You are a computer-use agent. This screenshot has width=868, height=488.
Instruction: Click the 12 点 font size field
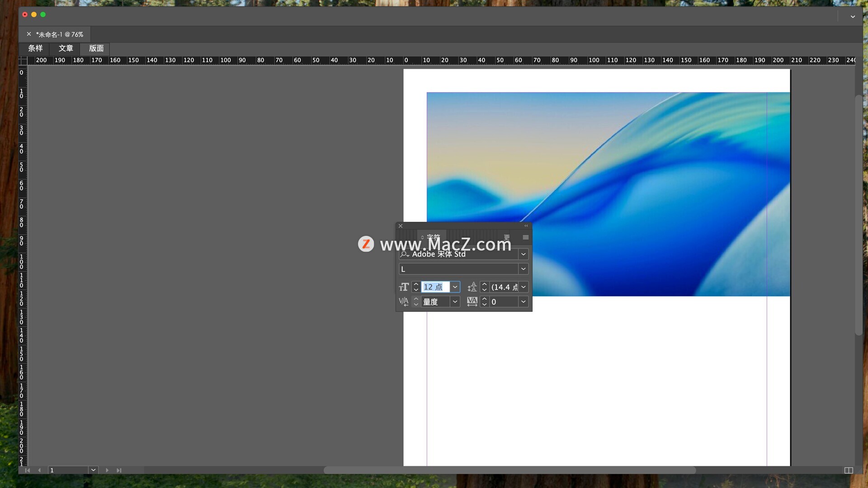tap(435, 287)
